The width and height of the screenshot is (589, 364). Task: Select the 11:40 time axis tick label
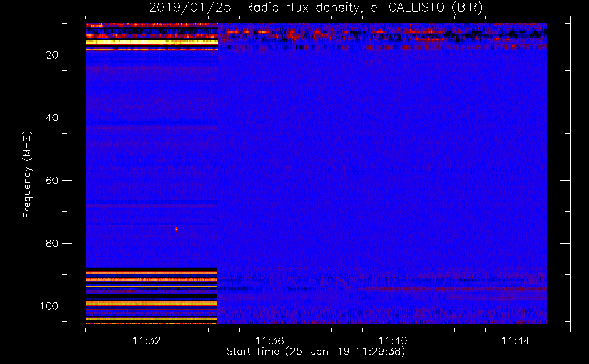pos(393,341)
